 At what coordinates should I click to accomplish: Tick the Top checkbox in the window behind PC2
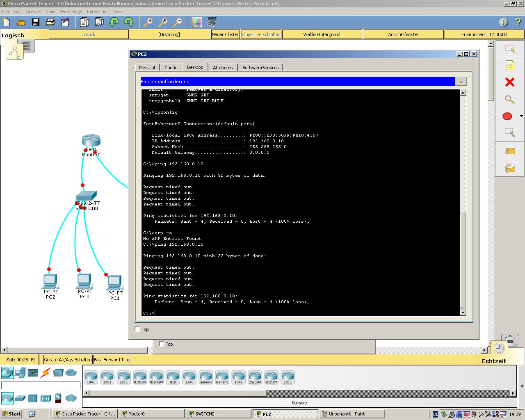pos(161,344)
